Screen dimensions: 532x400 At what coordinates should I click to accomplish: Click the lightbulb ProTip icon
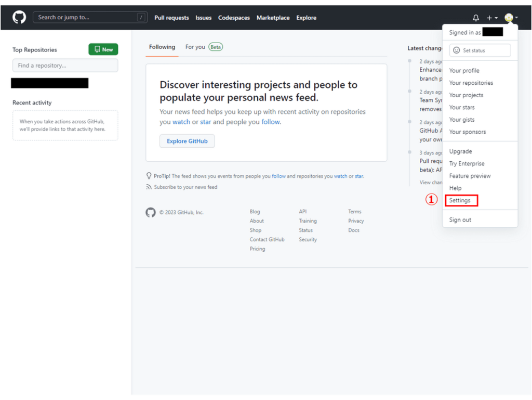pyautogui.click(x=149, y=176)
